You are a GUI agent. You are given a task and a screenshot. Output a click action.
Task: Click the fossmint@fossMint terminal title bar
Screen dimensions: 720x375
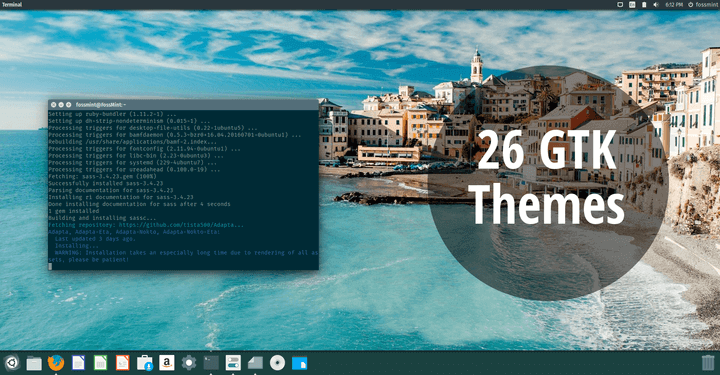(184, 105)
